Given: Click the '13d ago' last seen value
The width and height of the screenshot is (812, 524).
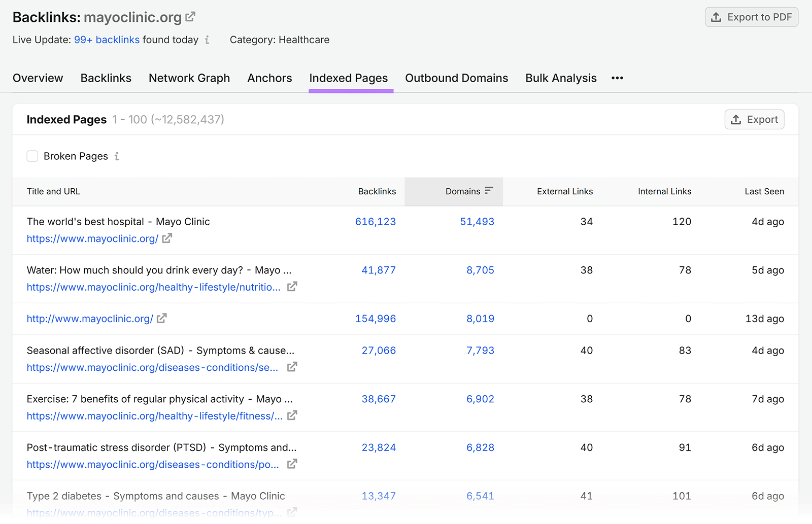Looking at the screenshot, I should point(765,319).
